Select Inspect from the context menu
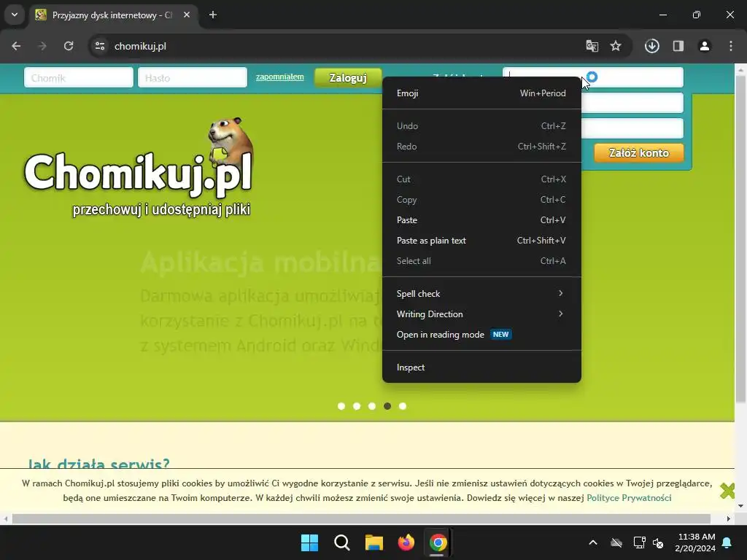 481,367
